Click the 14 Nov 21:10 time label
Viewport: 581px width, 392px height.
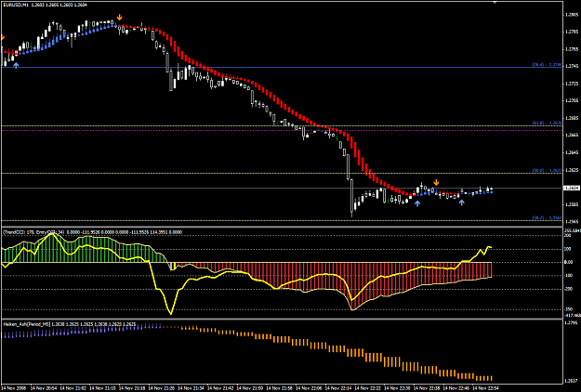click(x=103, y=388)
